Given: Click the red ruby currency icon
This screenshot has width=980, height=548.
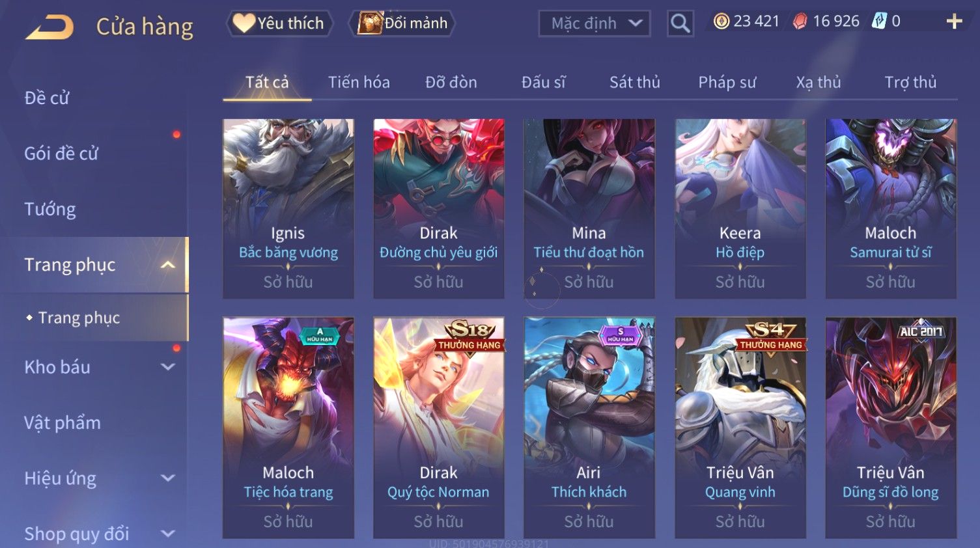Looking at the screenshot, I should tap(800, 21).
